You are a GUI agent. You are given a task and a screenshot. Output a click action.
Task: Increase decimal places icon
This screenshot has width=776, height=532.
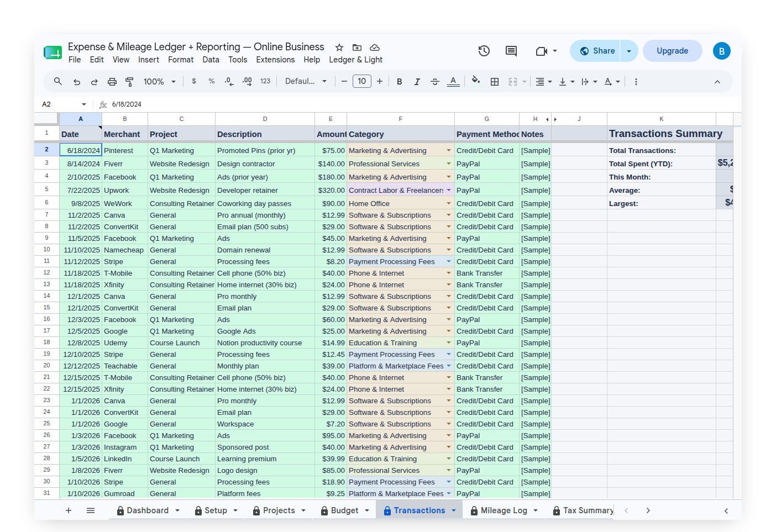(x=247, y=81)
